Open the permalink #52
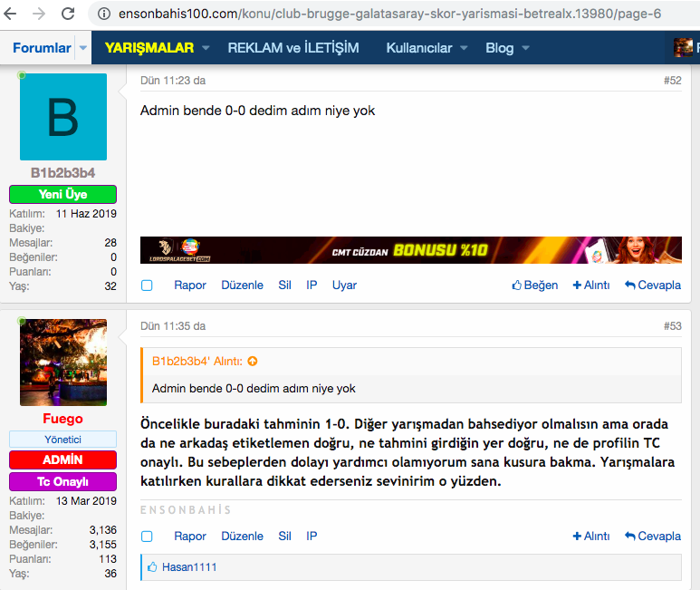 672,81
